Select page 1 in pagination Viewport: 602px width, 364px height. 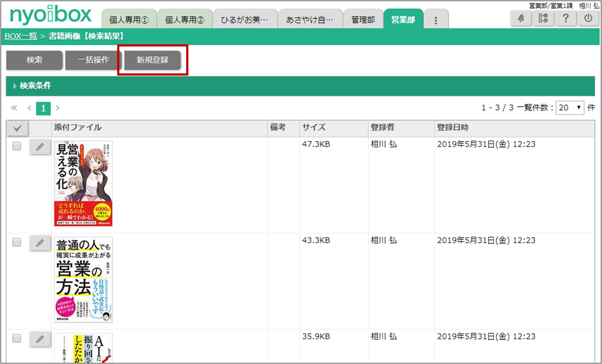[43, 108]
